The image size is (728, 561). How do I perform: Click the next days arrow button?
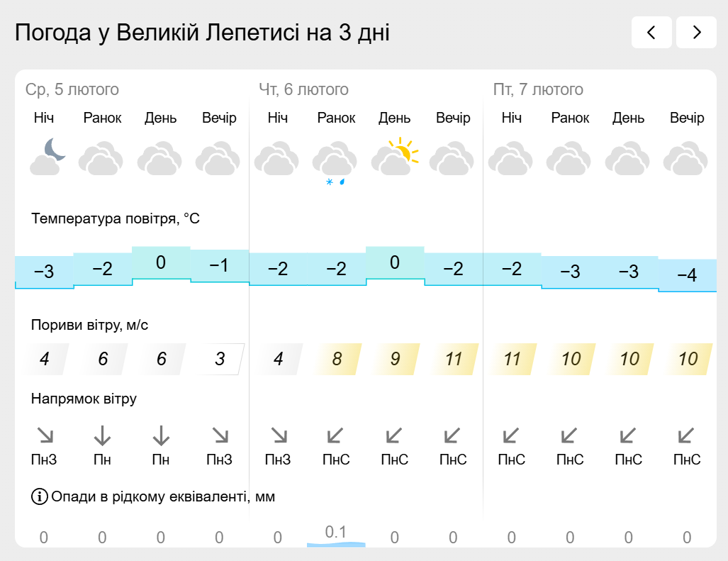[696, 32]
